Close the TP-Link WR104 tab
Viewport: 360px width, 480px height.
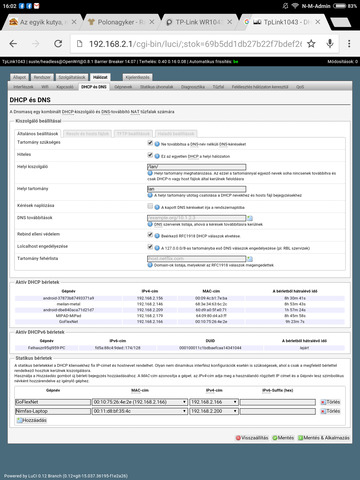click(x=230, y=22)
